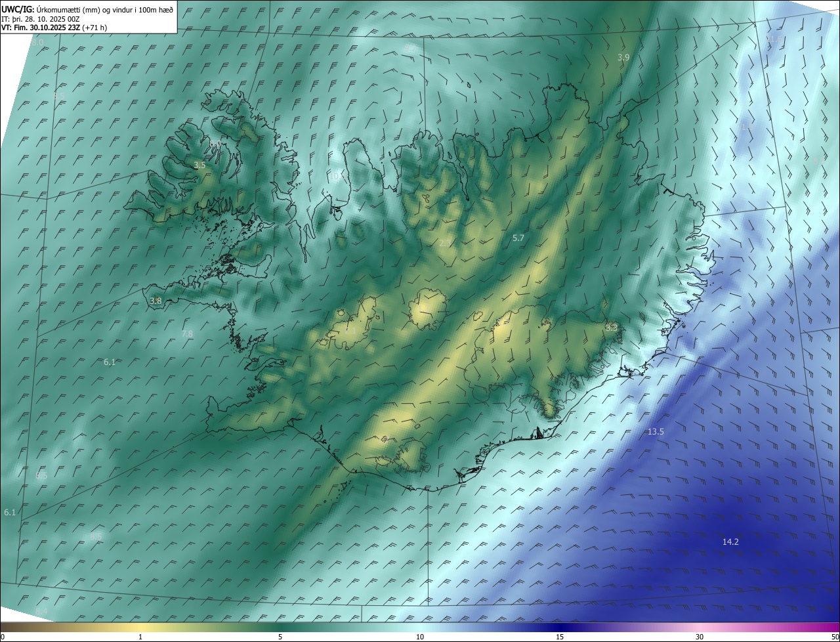This screenshot has height=642, width=840.
Task: Click the 7.8 value on the map
Action: (187, 334)
